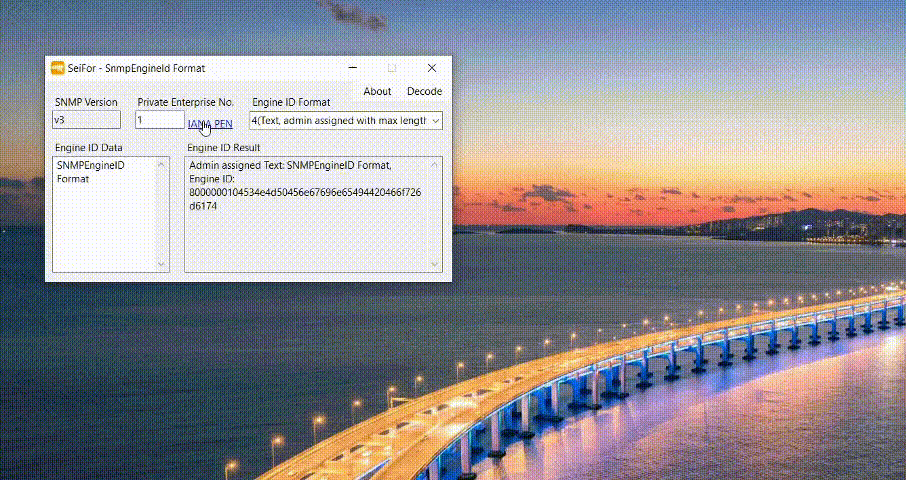This screenshot has width=906, height=480.
Task: Focus the Private Enterprise No. input field
Action: coord(159,120)
